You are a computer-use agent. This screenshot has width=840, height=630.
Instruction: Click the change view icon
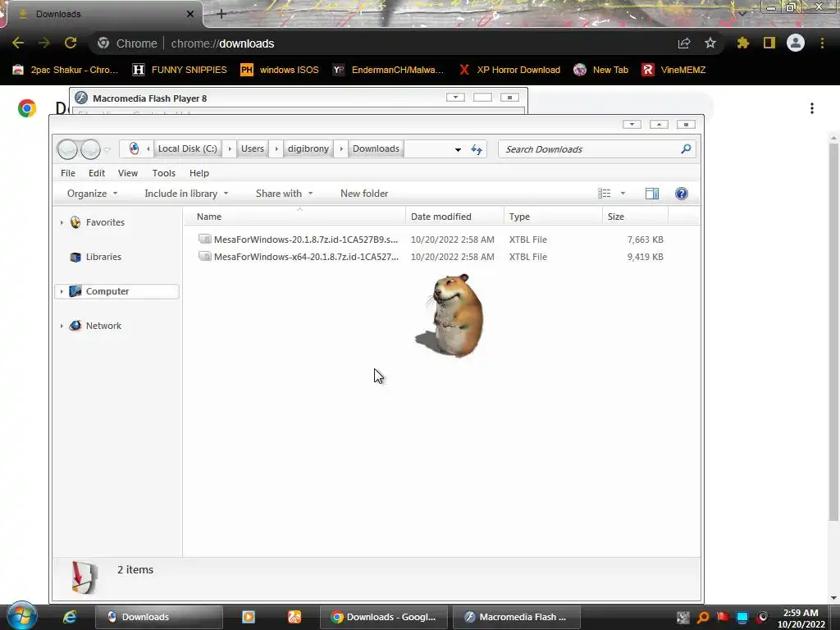pos(605,194)
